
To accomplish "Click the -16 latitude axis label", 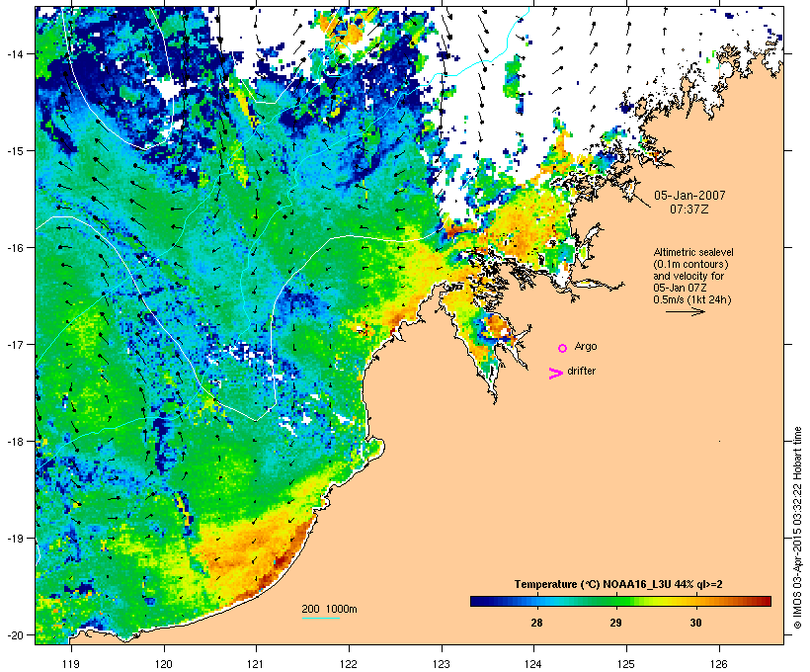I will click(15, 247).
